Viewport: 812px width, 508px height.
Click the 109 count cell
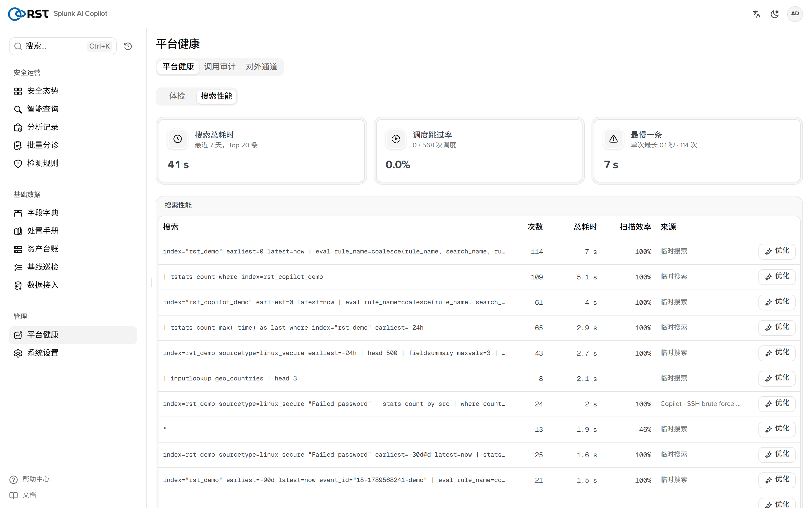(x=537, y=277)
